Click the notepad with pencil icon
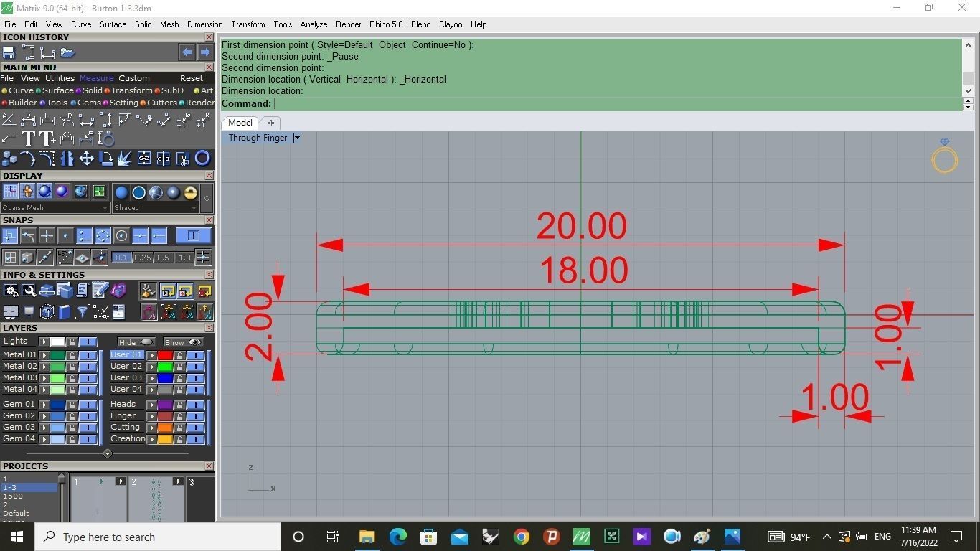The width and height of the screenshot is (980, 551). coord(100,290)
